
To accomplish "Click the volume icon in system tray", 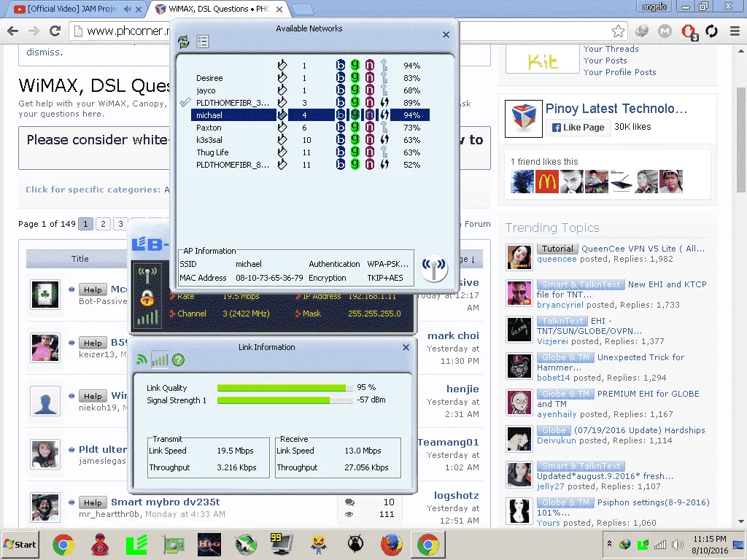I will (676, 544).
